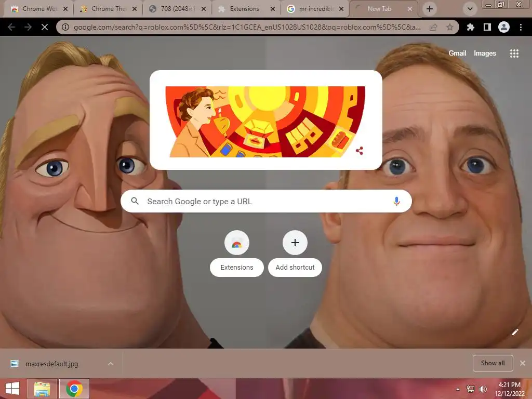Viewport: 532px width, 399px height.
Task: Expand options for maxresdefault.jpg download
Action: [x=111, y=364]
